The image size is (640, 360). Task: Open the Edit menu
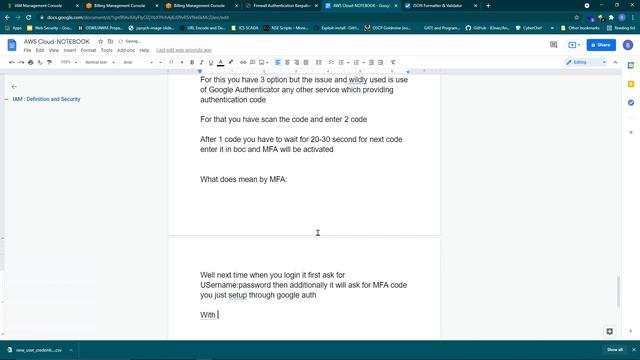(40, 50)
